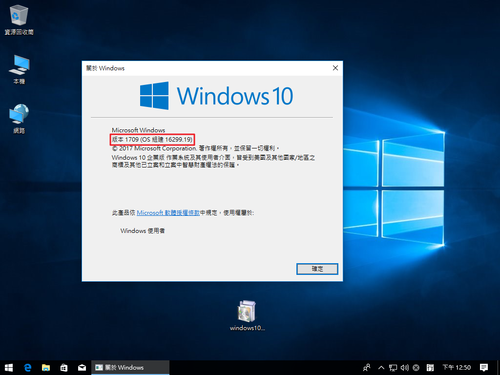Click the Show desktop sliver
Viewport: 500px width, 375px height.
point(498,367)
